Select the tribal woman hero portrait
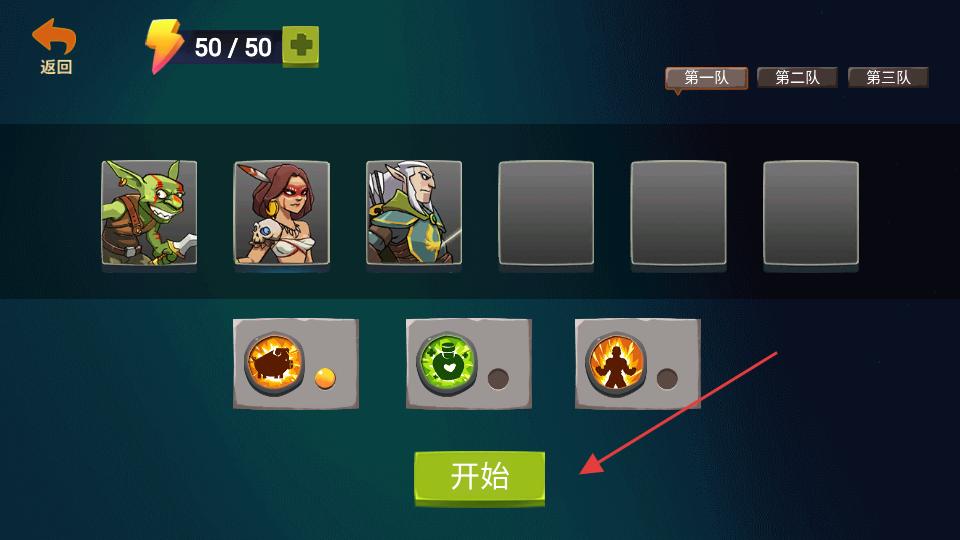Viewport: 960px width, 540px height. [x=282, y=213]
